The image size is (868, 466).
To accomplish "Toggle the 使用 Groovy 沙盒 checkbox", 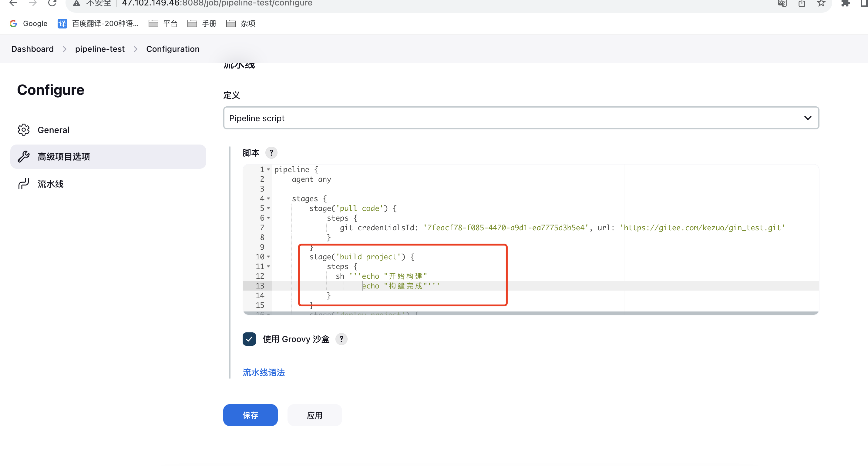I will click(x=249, y=339).
